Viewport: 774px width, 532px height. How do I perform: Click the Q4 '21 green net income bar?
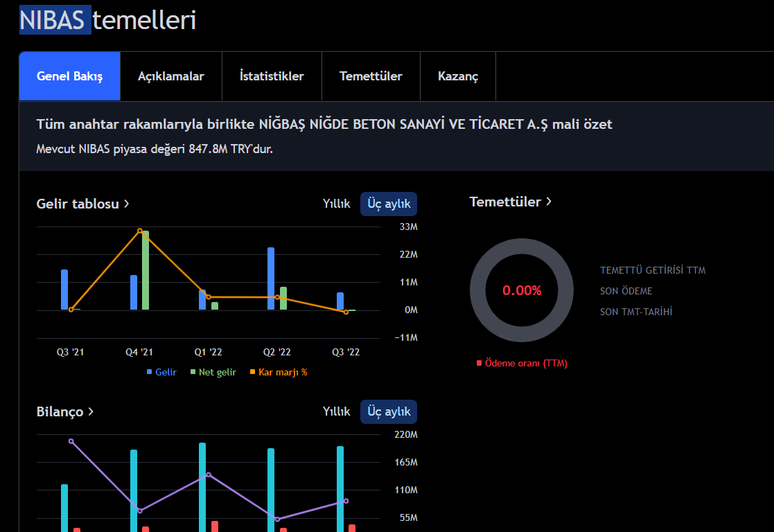tap(146, 270)
